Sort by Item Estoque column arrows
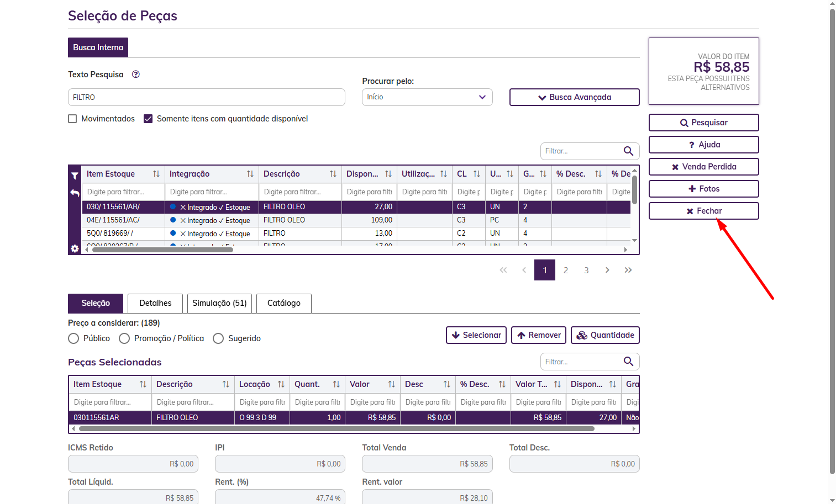836x504 pixels. (x=156, y=174)
